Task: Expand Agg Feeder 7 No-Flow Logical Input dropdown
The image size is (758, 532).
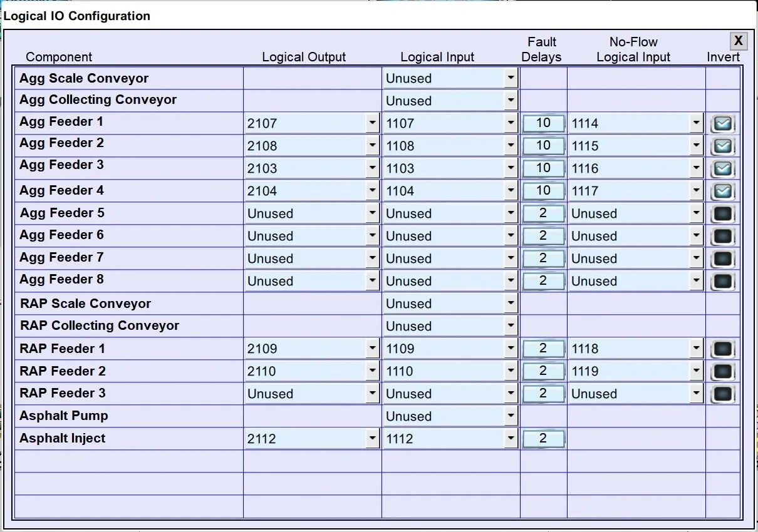Action: click(x=697, y=258)
